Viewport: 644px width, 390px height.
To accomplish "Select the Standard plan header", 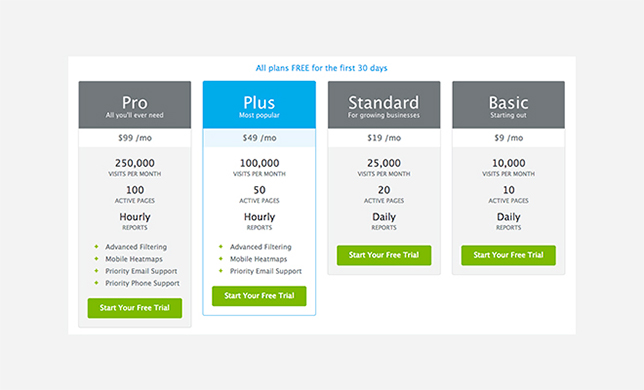I will 384,105.
